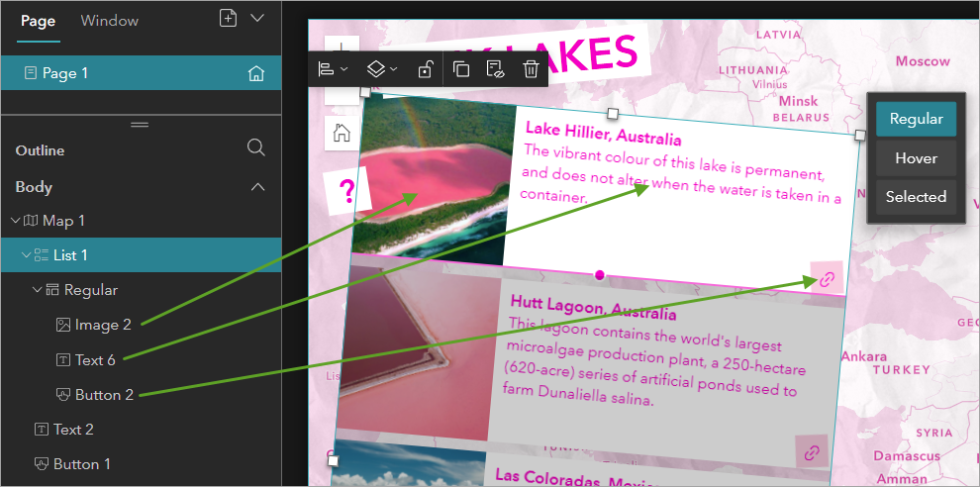This screenshot has width=980, height=487.
Task: Click the Duplicate icon in floating toolbar
Action: pos(461,68)
